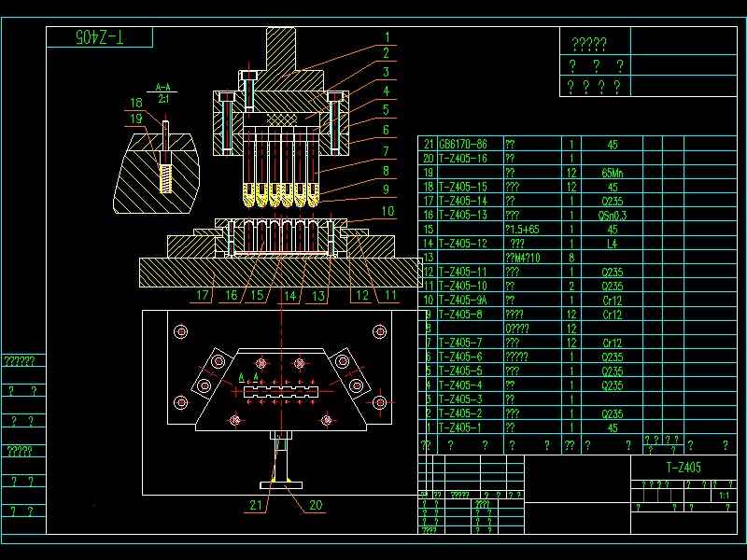747x560 pixels.
Task: Click the T-Z405 title block label
Action: point(684,468)
